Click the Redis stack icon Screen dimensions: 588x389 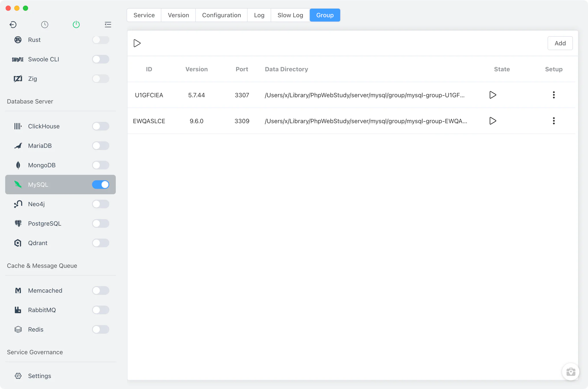18,330
